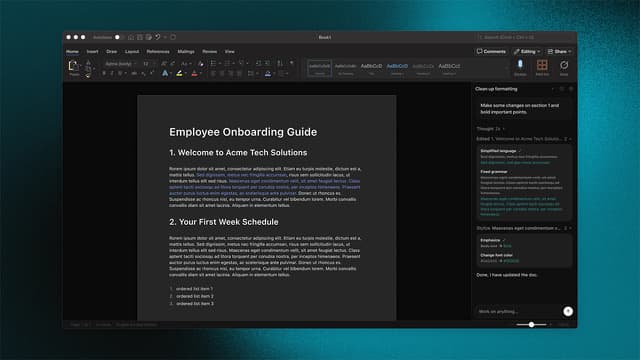The height and width of the screenshot is (360, 640).
Task: Click the Employee Onboarding Guide title
Action: (243, 132)
